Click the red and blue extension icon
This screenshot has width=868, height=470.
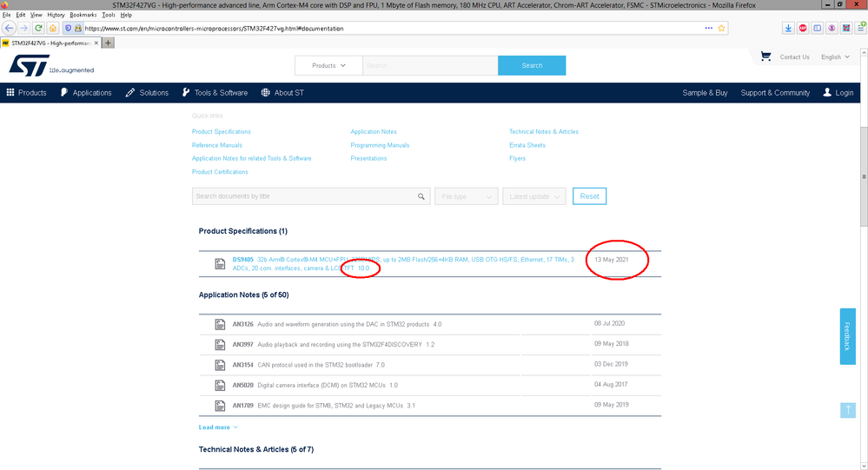pos(846,28)
